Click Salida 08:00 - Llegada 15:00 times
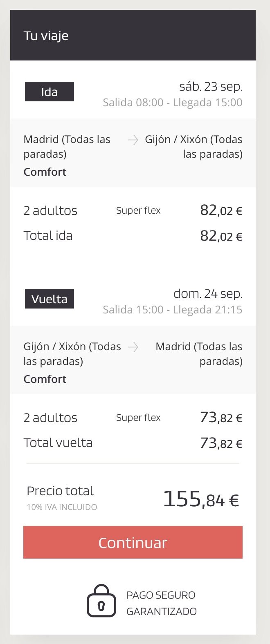270x644 pixels. tap(172, 103)
